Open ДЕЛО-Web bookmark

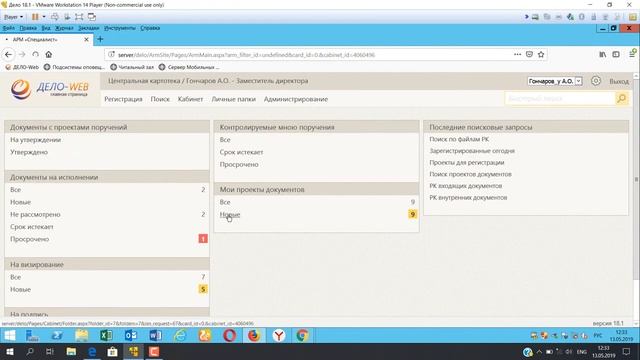tap(22, 67)
